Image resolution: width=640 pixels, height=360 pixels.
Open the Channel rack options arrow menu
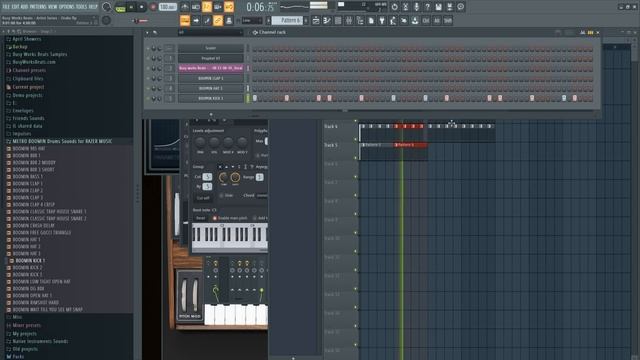[147, 32]
